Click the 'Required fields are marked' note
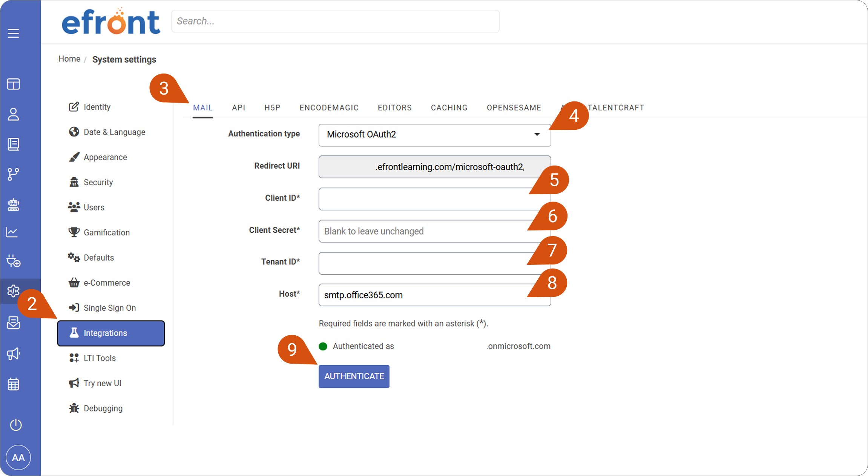The height and width of the screenshot is (476, 868). coord(403,324)
